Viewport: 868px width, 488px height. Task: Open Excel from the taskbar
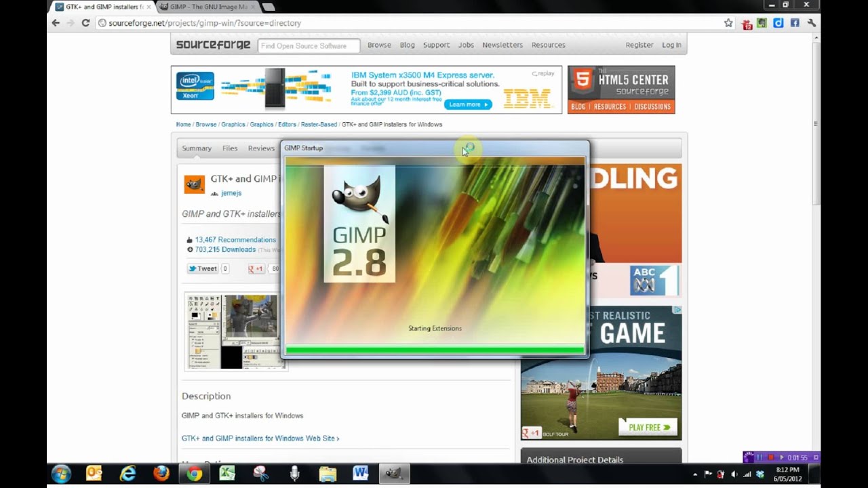(227, 473)
